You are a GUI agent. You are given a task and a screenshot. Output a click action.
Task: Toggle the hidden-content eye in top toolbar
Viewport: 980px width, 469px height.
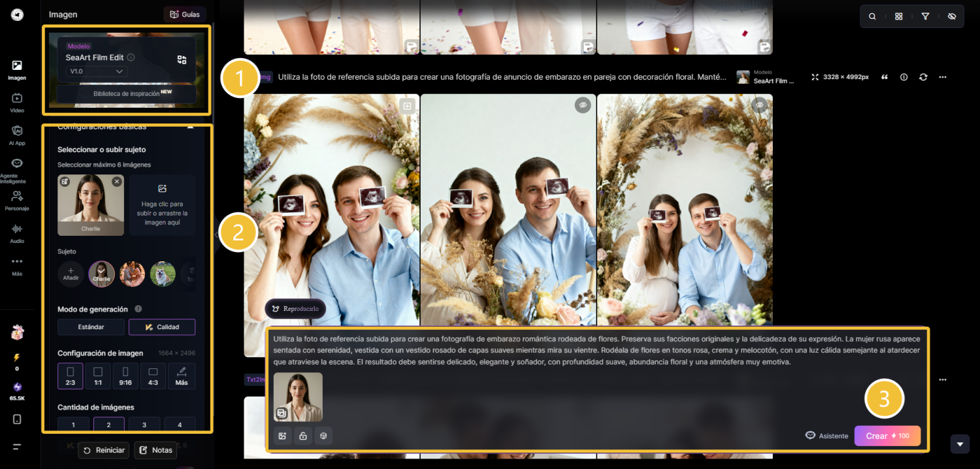coord(952,16)
